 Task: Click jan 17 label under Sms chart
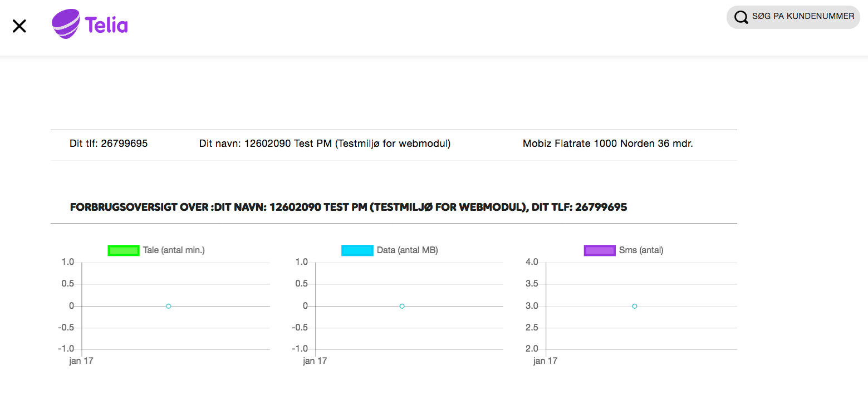(545, 361)
